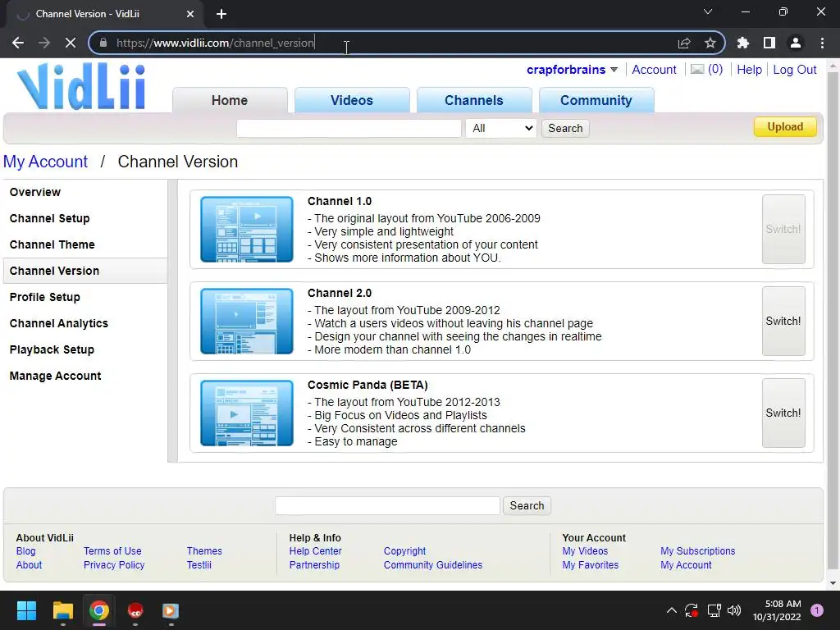Click the VidLii logo
Screen dimensions: 840x630
81,87
